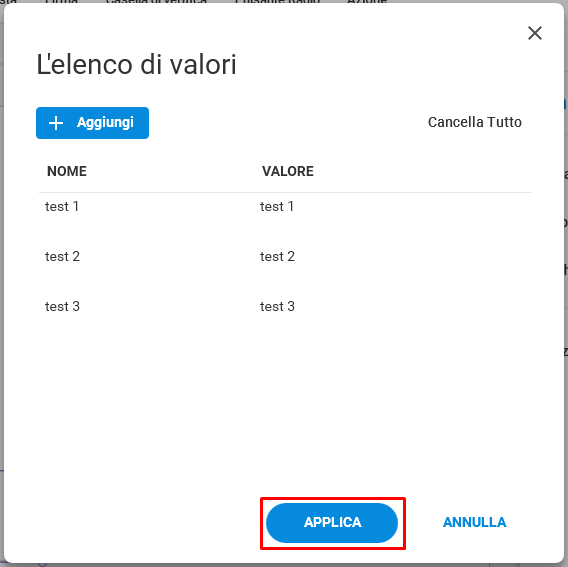Open the Azione tab behind dialog
The image size is (568, 567).
pos(367,2)
